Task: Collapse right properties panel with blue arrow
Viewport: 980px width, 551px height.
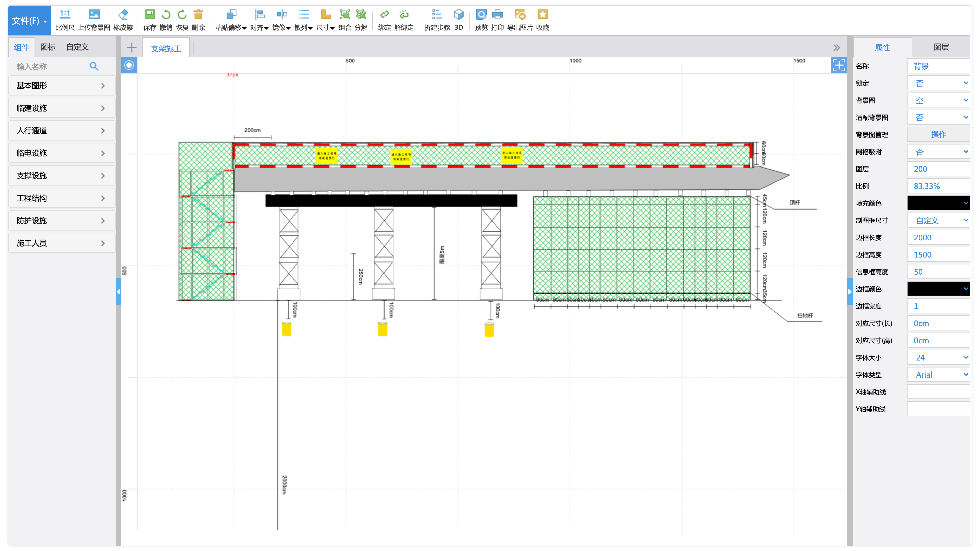Action: [x=850, y=291]
